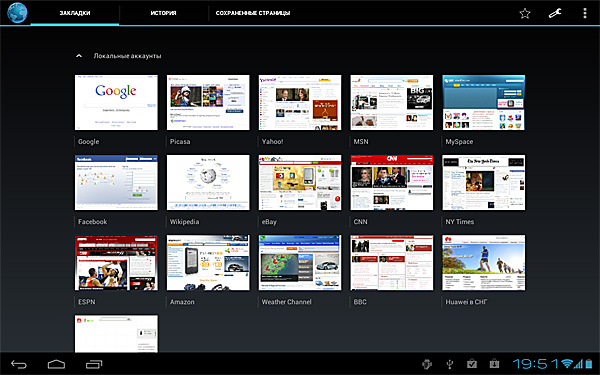Open the Сохраненные страницы tab
This screenshot has width=600, height=375.
click(x=253, y=13)
